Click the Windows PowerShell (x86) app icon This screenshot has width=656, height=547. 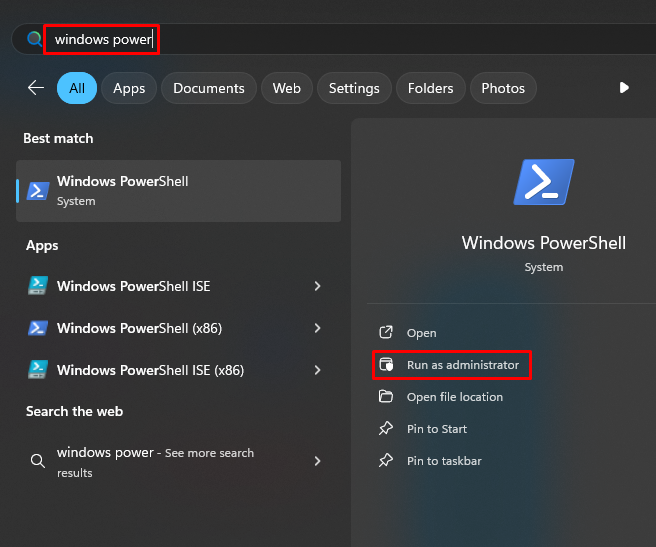click(38, 328)
